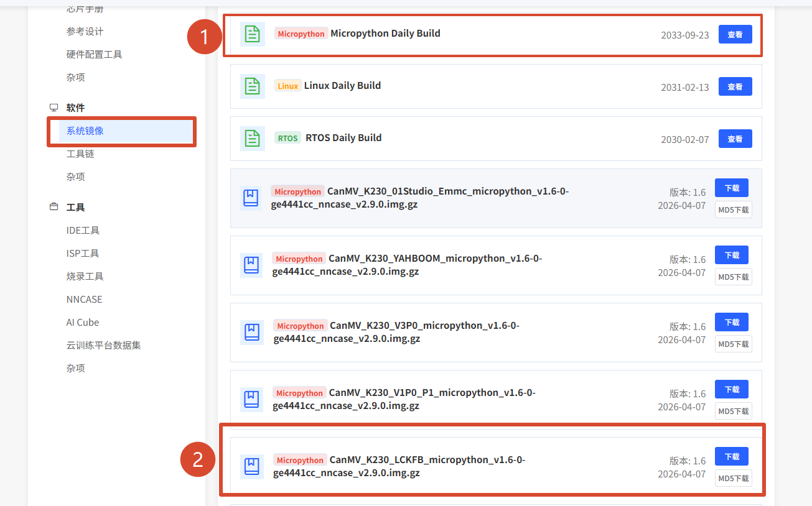
Task: Click the Micropython Daily Build document icon
Action: tap(253, 34)
